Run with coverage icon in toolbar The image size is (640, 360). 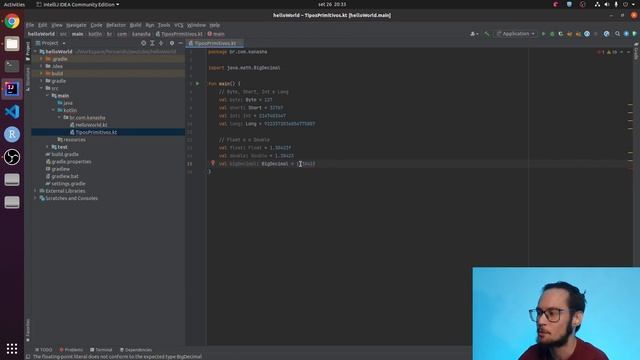click(x=561, y=34)
